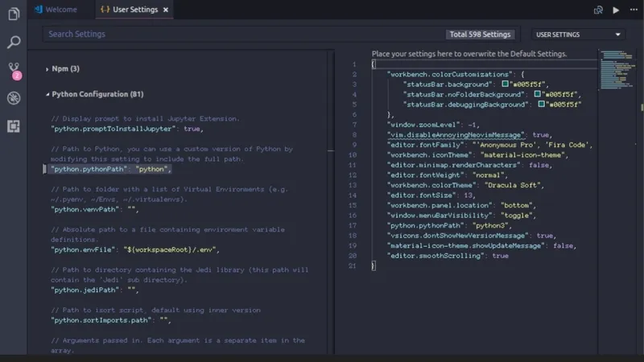Click the "vsicons.dontShowNewVersionMessage" line
The width and height of the screenshot is (644, 362).
pos(472,236)
